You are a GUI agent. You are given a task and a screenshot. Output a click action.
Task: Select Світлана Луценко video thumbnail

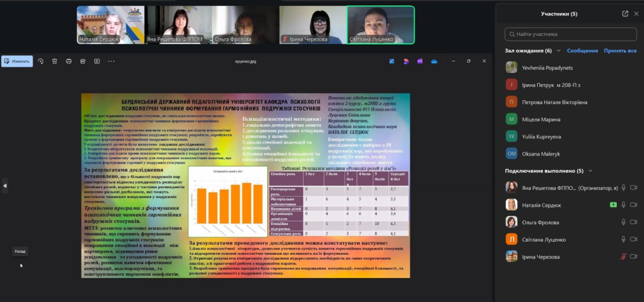click(x=380, y=25)
